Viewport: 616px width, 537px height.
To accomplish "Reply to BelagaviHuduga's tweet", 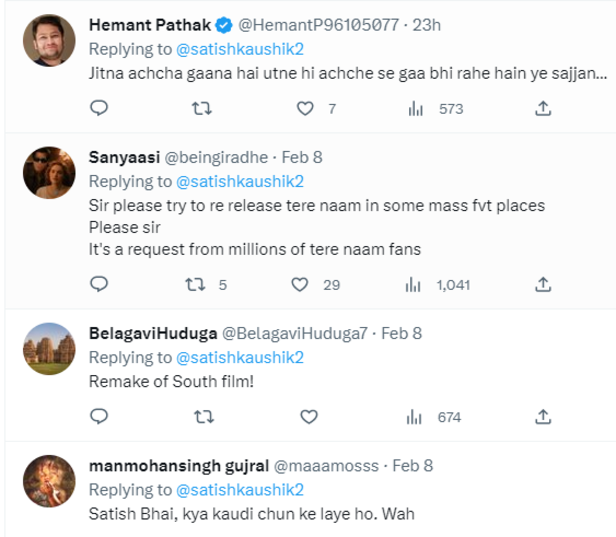I will tap(98, 416).
